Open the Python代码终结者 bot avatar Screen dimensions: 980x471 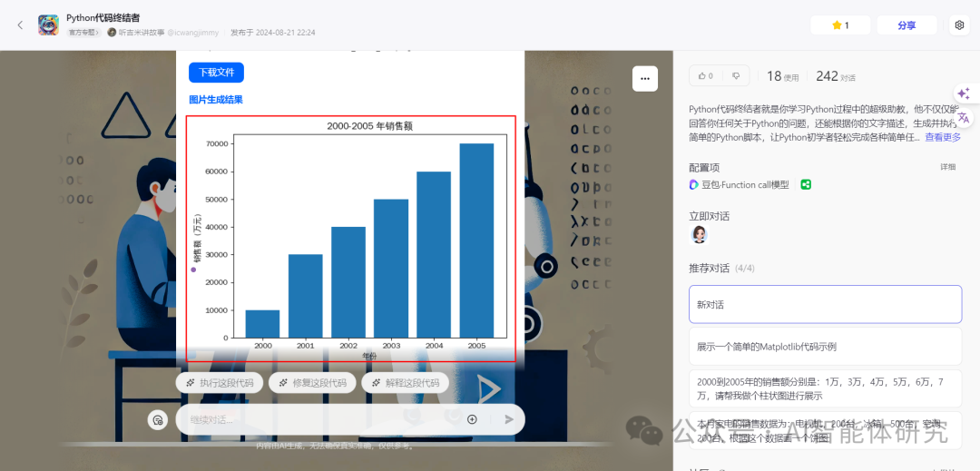[48, 25]
